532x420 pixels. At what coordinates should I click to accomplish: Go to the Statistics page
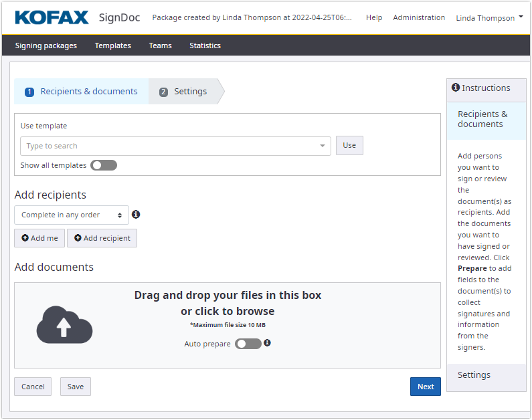point(205,45)
